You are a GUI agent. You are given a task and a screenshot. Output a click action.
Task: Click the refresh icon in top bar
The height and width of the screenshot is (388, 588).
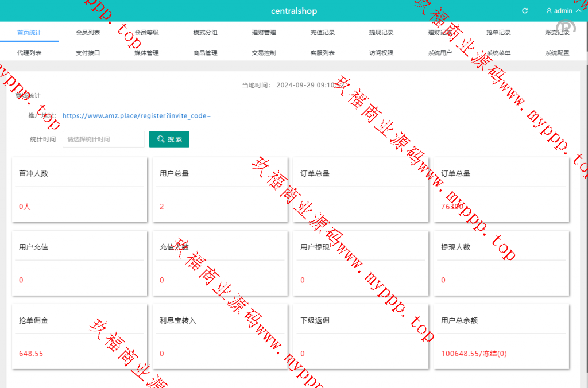[x=524, y=11]
